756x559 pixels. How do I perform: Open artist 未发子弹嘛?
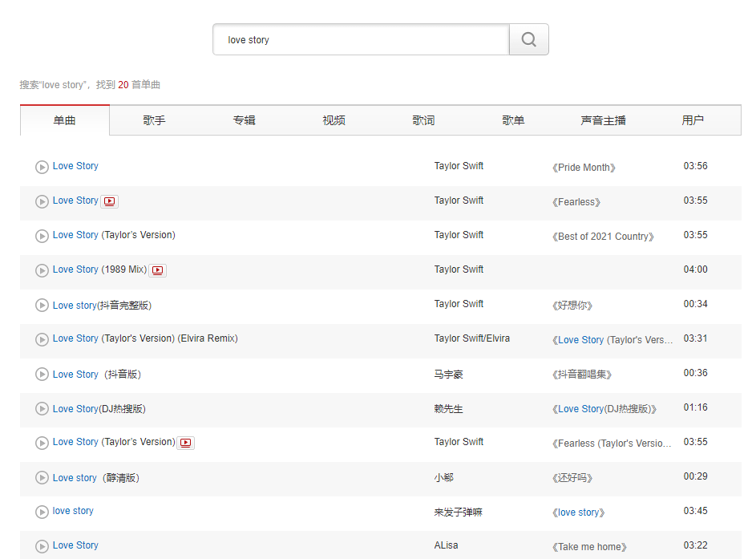coord(458,512)
